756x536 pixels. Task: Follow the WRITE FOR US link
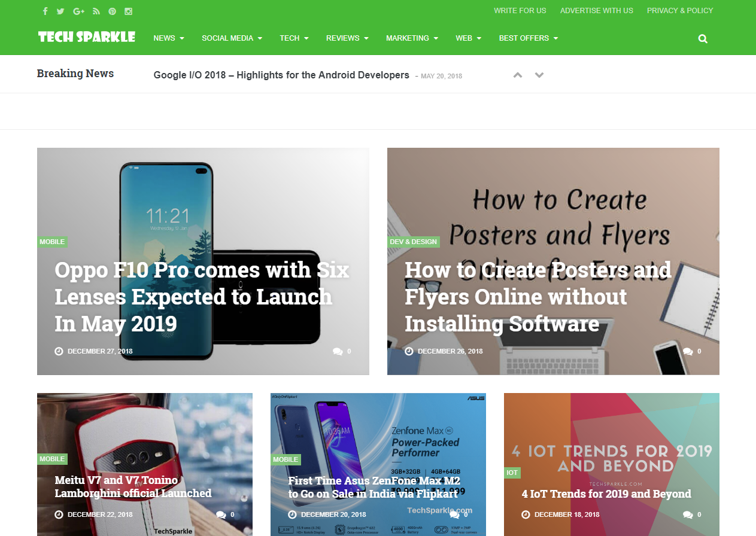(520, 10)
